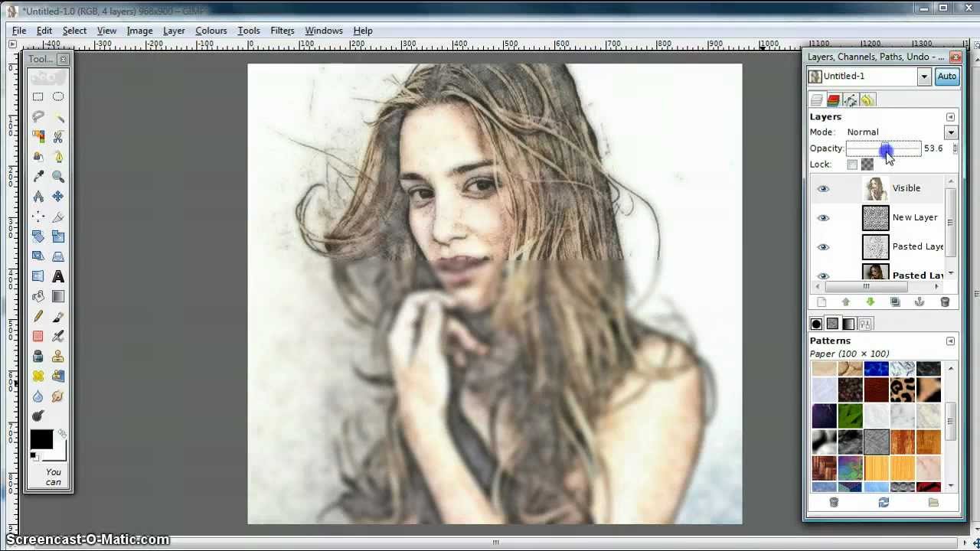The width and height of the screenshot is (980, 551).
Task: Select the Fuzzy Select tool
Action: point(59,116)
